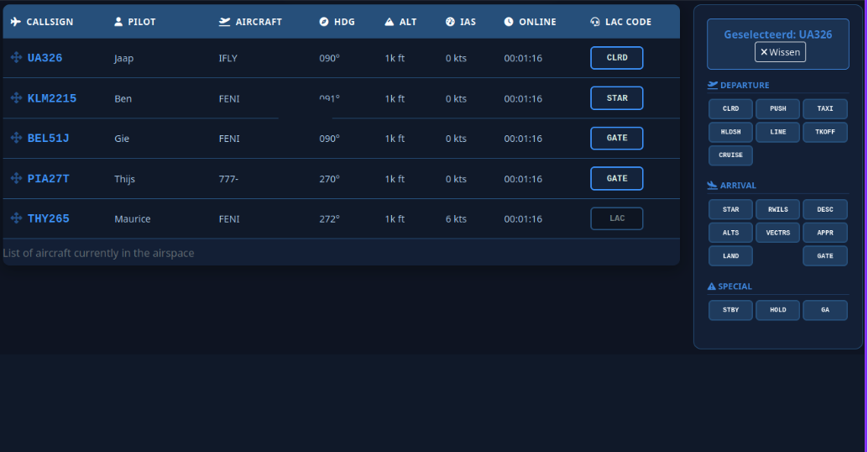Click aircraft type IFLY for UA326
This screenshot has width=868, height=452.
(x=228, y=58)
